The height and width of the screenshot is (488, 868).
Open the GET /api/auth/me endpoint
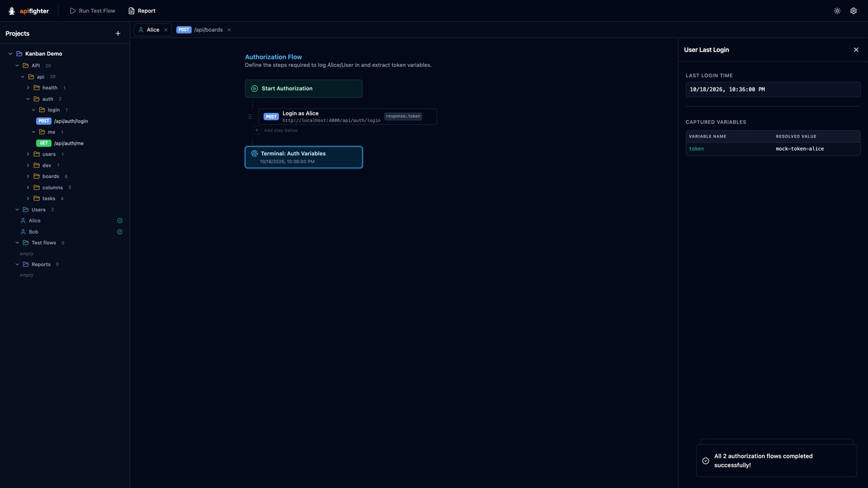(60, 143)
